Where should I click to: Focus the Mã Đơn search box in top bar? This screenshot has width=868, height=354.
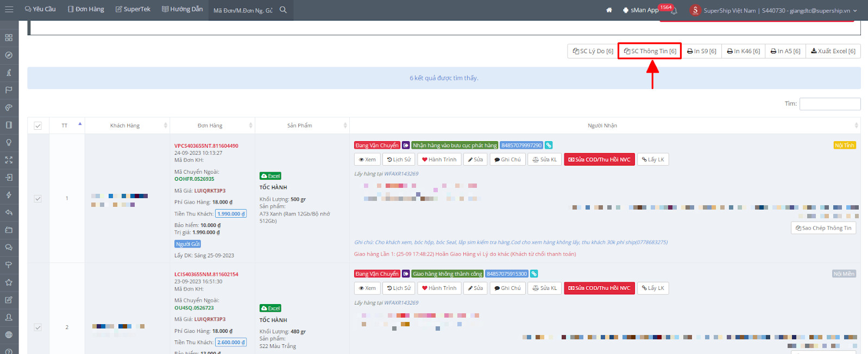(244, 10)
